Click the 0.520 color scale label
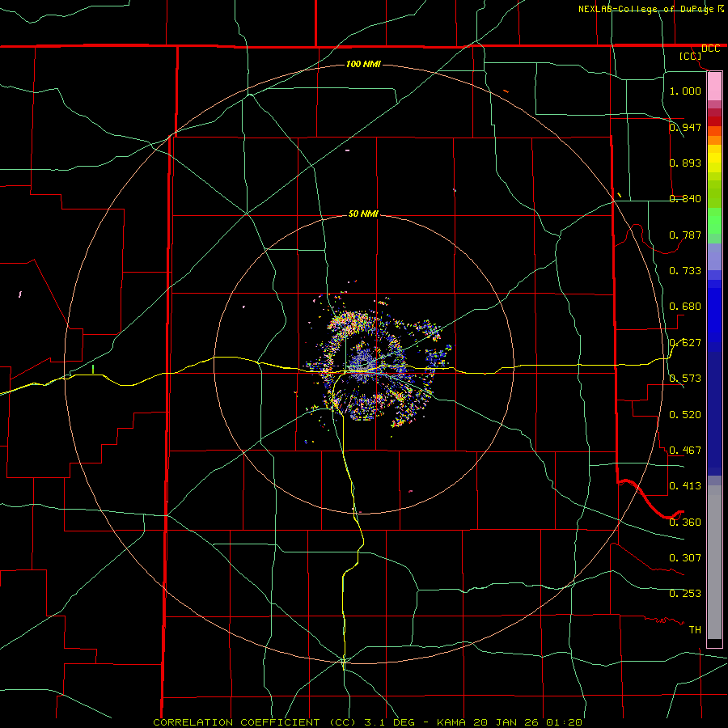This screenshot has height=728, width=728. 685,415
